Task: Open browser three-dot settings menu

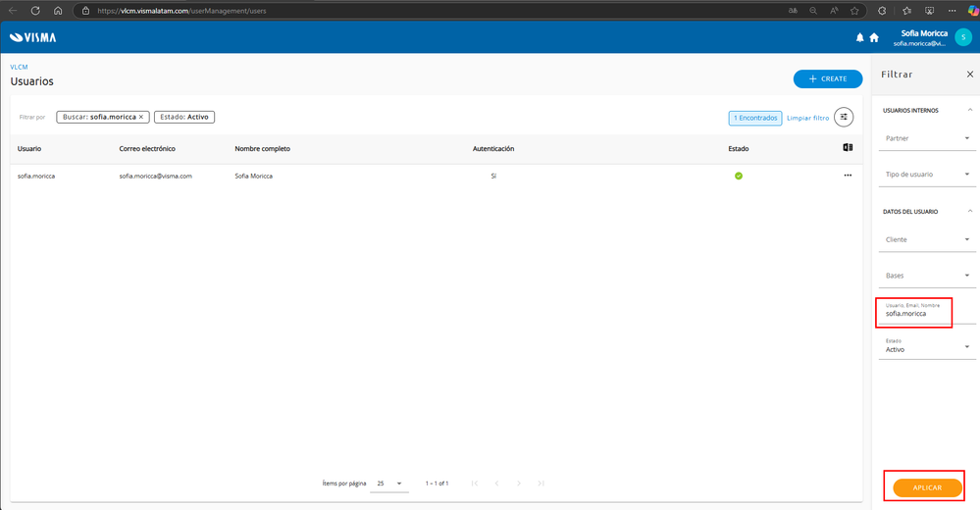Action: coord(952,11)
